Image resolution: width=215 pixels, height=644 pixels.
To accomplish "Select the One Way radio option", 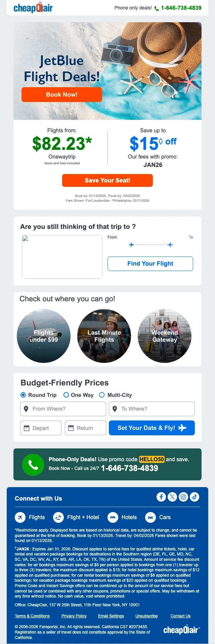I will [x=66, y=395].
